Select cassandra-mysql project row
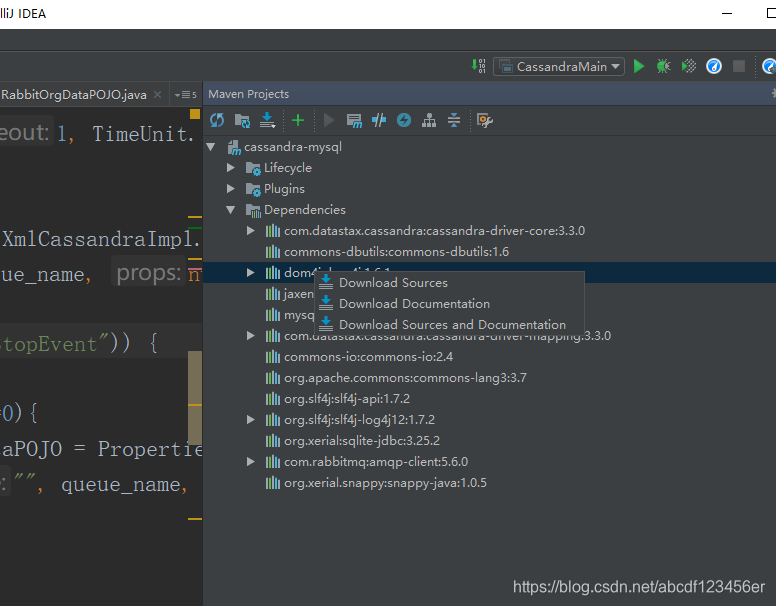 [489, 147]
